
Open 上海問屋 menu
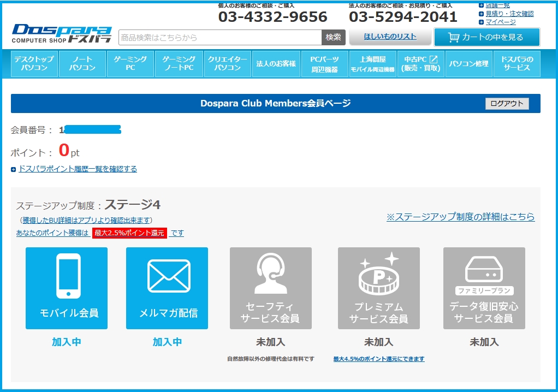pyautogui.click(x=372, y=64)
